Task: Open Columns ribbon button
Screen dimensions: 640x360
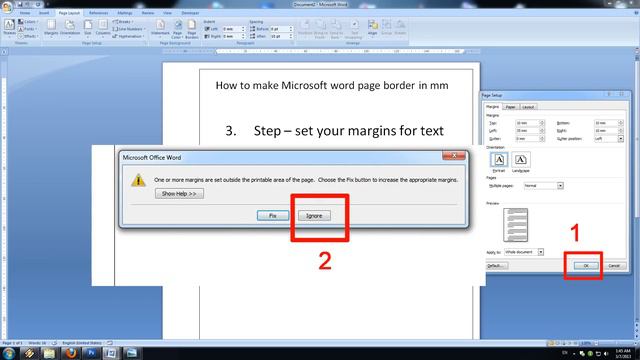Action: click(x=103, y=28)
